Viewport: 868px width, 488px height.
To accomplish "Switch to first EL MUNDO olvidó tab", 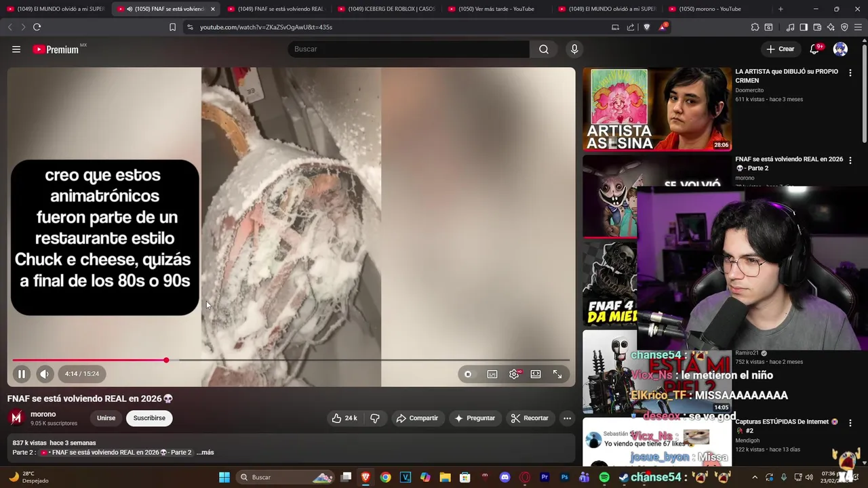I will point(56,9).
